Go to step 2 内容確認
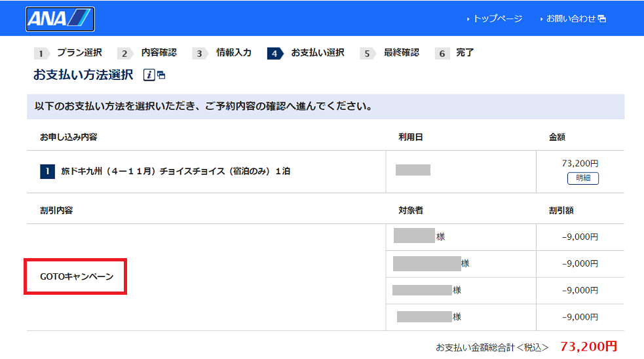Screen dimensions: 644x359 (x=159, y=53)
